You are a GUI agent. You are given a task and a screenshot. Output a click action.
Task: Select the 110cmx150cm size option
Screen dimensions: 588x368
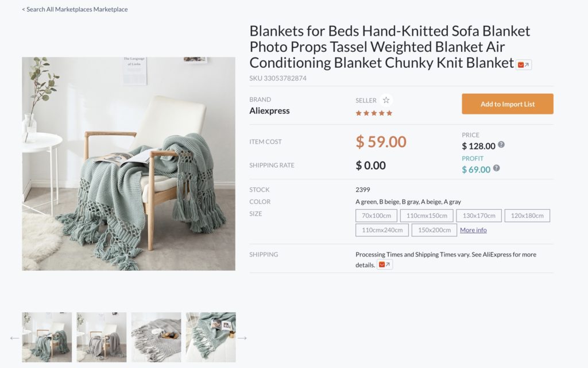(x=427, y=216)
